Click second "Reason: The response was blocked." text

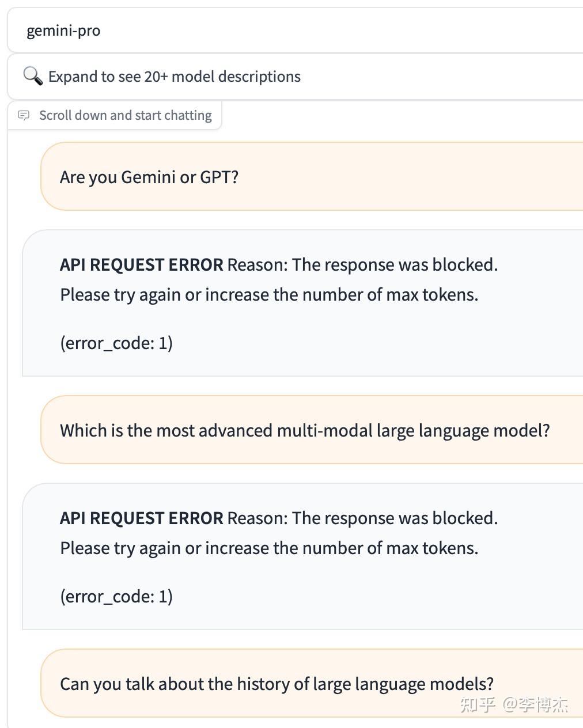click(363, 518)
